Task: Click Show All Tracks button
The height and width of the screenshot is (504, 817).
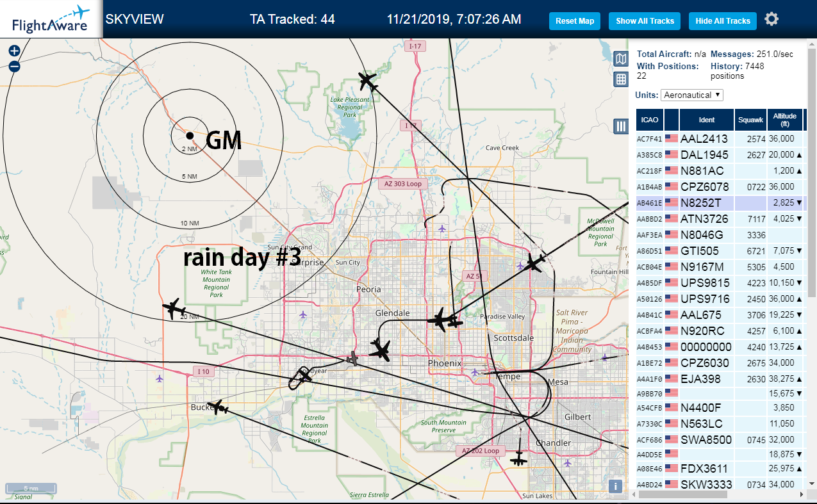Action: tap(645, 21)
